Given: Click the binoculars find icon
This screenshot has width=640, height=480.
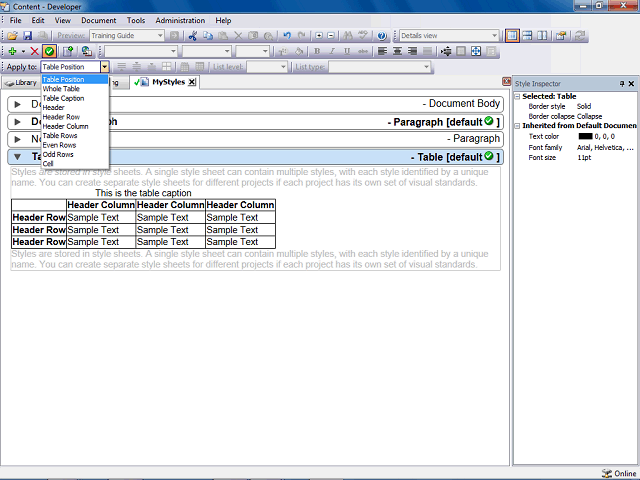Looking at the screenshot, I should point(348,36).
